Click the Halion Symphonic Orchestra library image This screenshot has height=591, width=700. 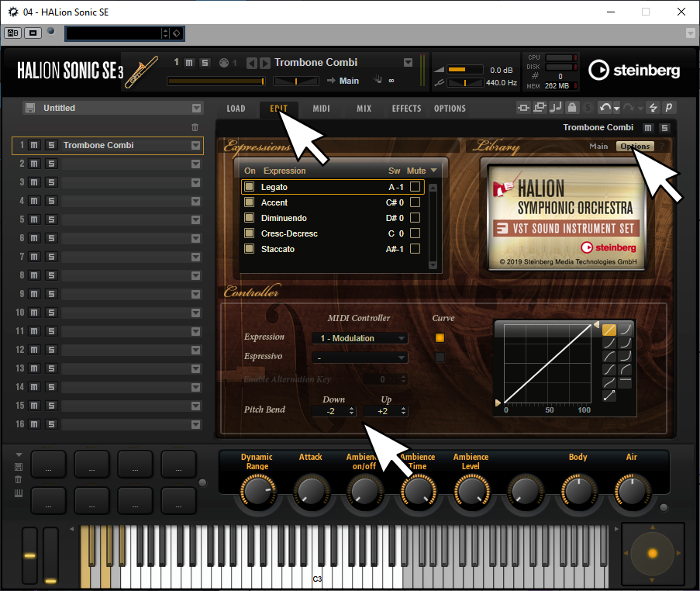(x=566, y=217)
